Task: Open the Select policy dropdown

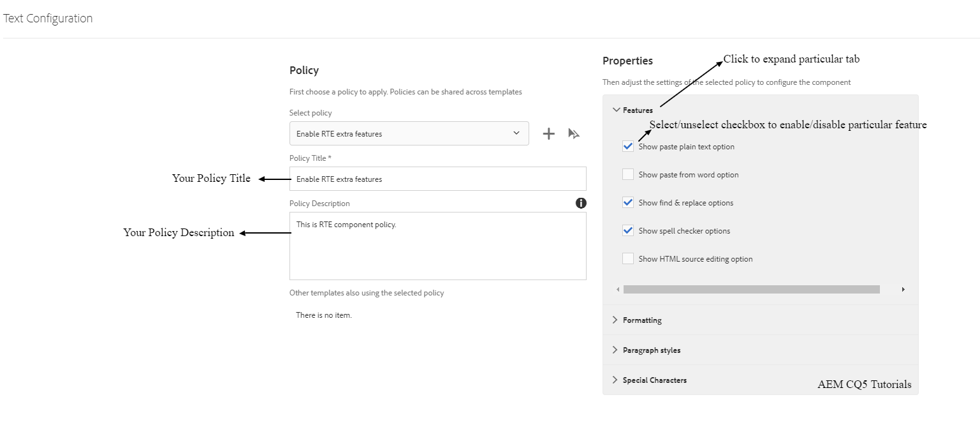Action: pyautogui.click(x=516, y=133)
